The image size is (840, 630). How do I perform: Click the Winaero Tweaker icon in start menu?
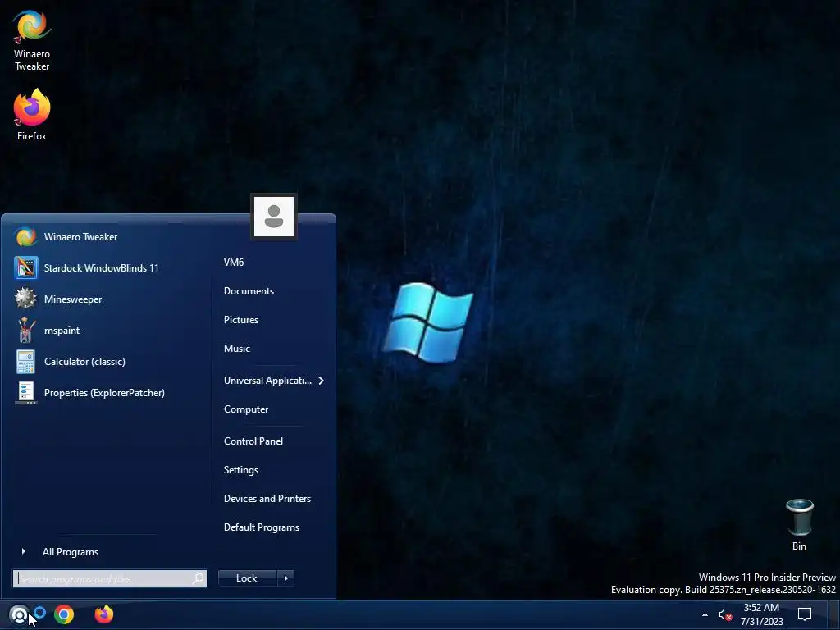25,237
